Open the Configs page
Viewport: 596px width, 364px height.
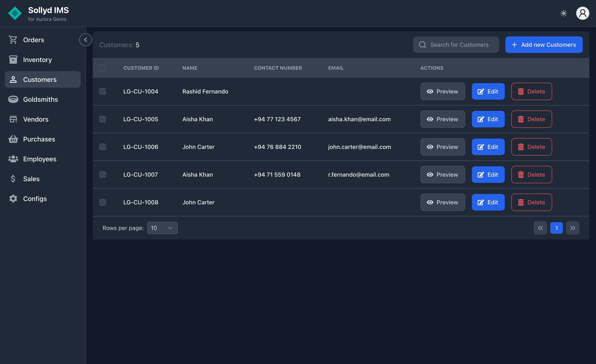click(43, 198)
